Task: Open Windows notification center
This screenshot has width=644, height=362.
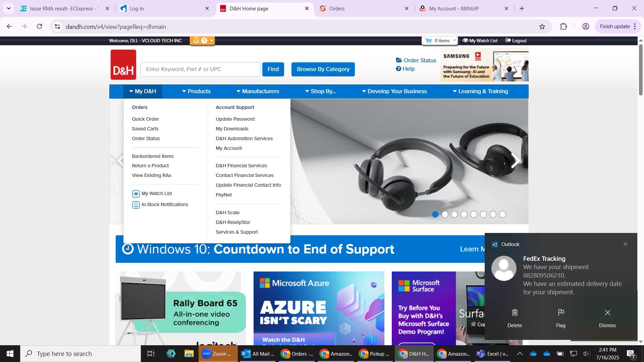Action: [x=631, y=354]
